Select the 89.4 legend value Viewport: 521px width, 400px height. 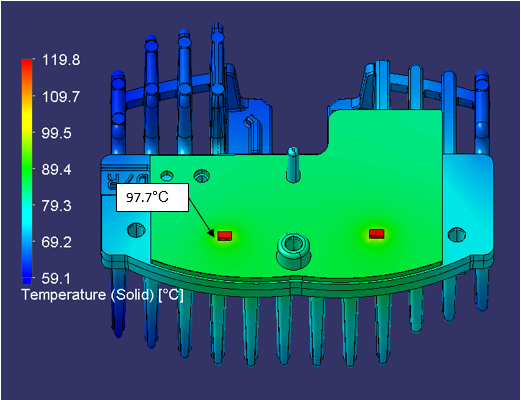(56, 170)
